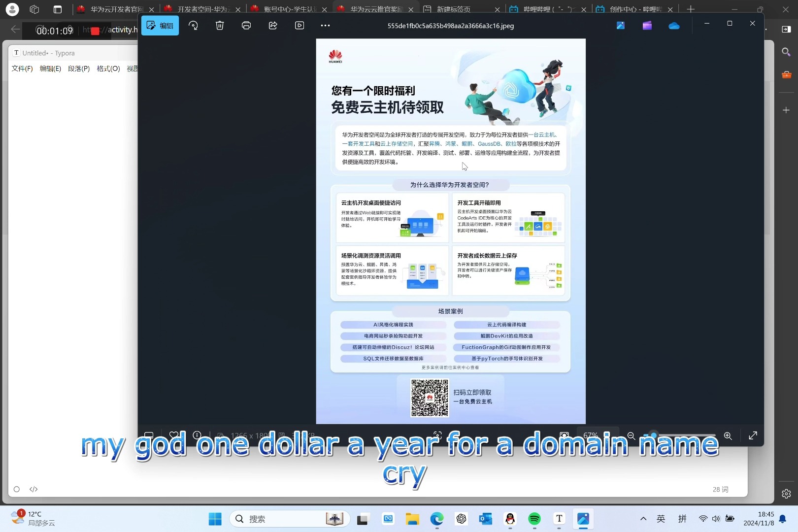Toggle Typora source code mode icon
798x532 pixels.
[x=33, y=489]
